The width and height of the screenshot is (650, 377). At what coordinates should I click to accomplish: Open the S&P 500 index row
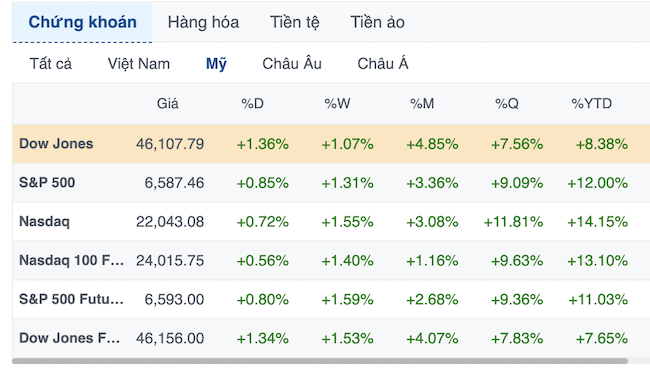click(331, 182)
